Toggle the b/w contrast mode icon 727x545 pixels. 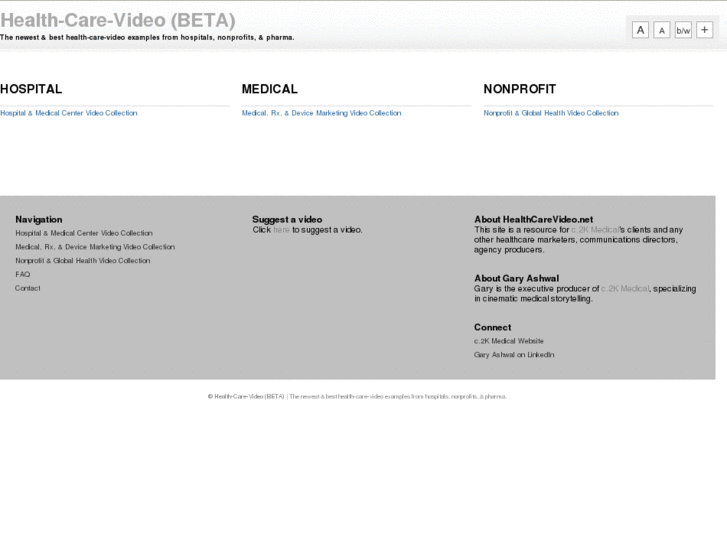(x=683, y=30)
